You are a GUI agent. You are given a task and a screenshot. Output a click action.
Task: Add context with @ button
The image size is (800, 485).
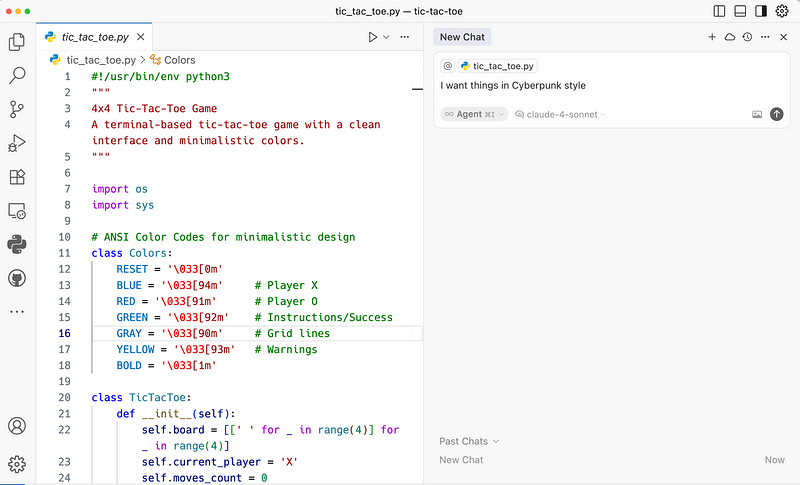pyautogui.click(x=448, y=66)
